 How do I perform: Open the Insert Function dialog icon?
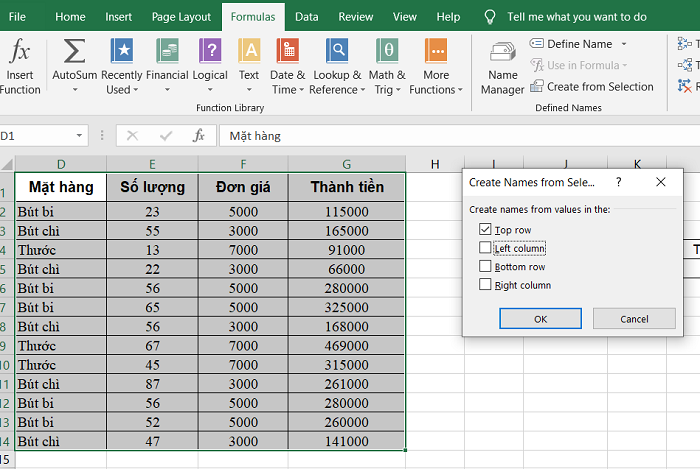20,50
